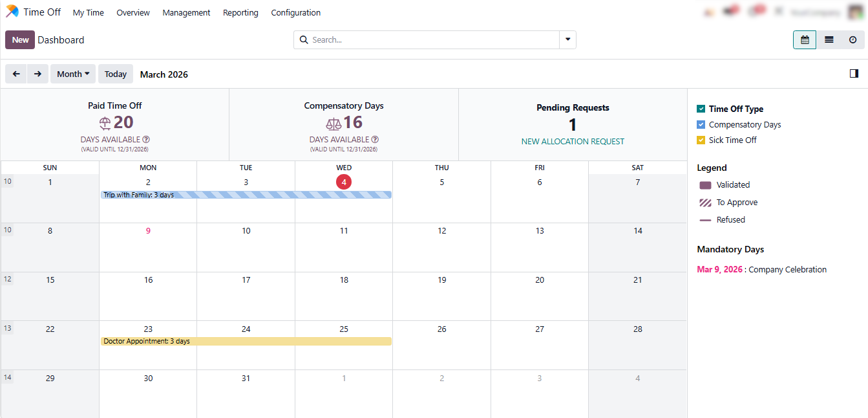This screenshot has width=868, height=418.
Task: Open the Month view dropdown
Action: click(x=73, y=74)
